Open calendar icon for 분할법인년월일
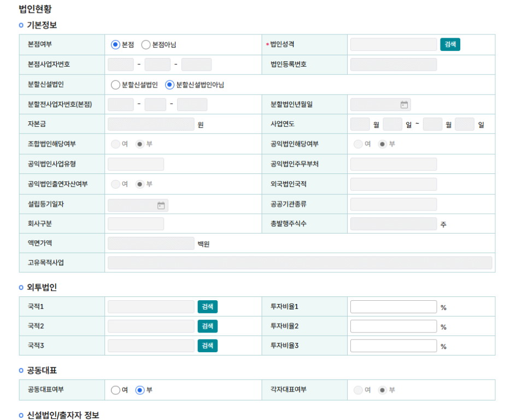The height and width of the screenshot is (420, 528). [x=404, y=105]
